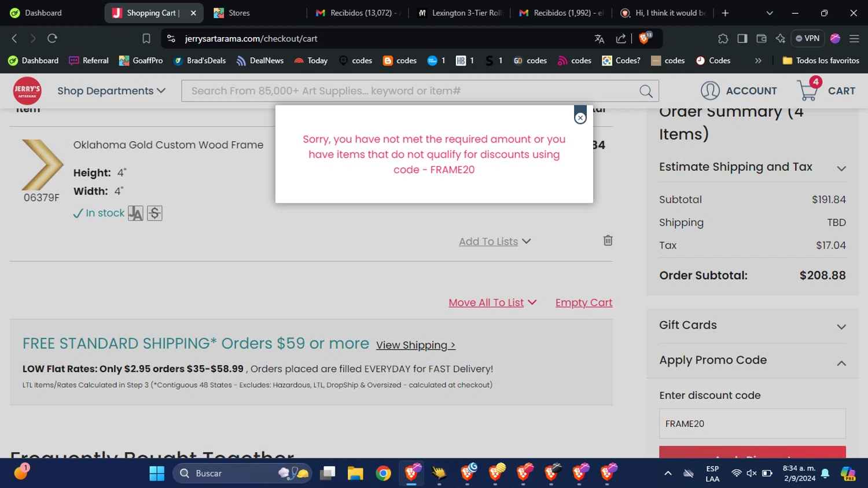This screenshot has width=868, height=488.
Task: Open the tab search dropdown arrow
Action: (x=769, y=13)
